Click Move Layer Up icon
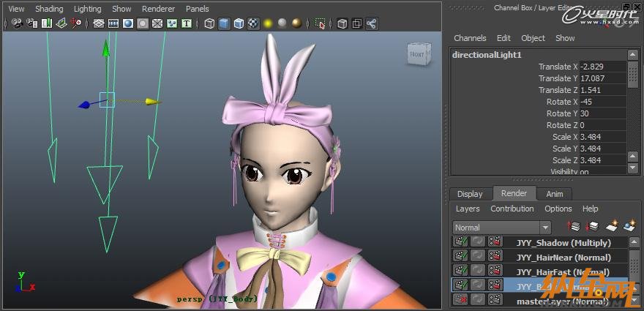This screenshot has width=644, height=311. [574, 226]
